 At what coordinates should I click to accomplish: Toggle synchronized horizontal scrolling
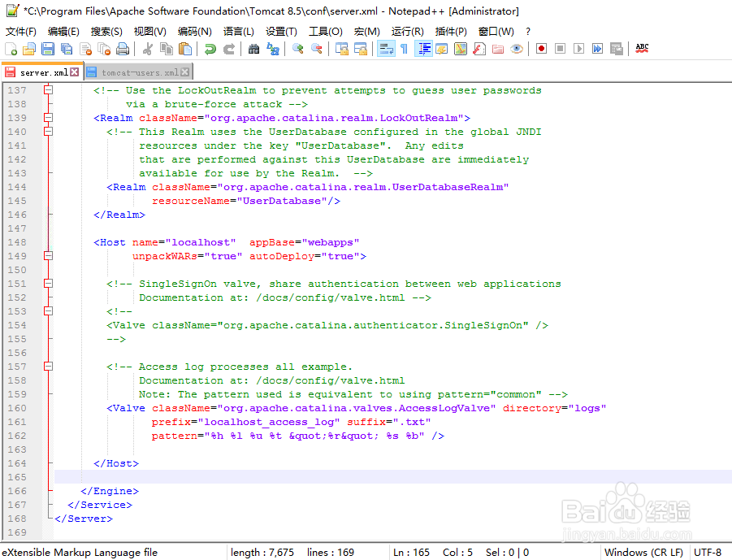tap(361, 49)
